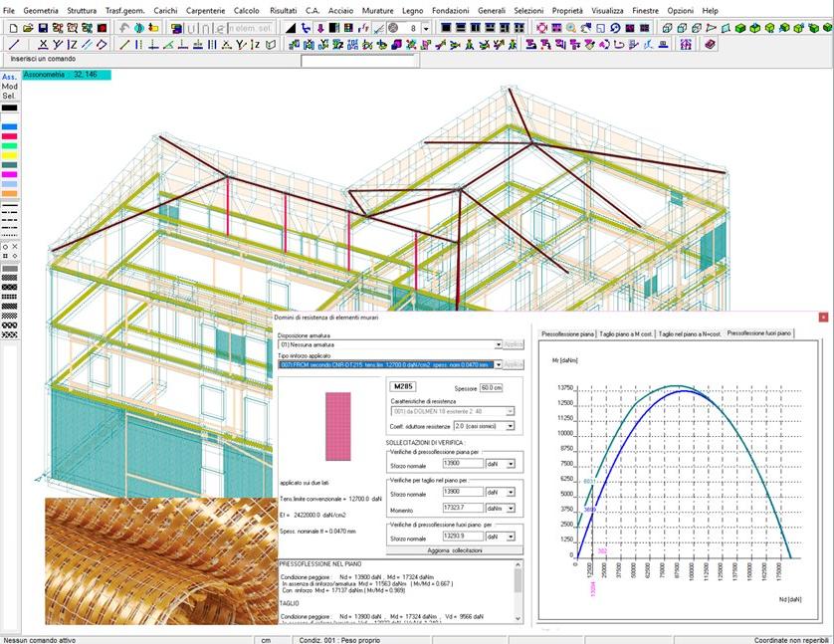Expand the Disposizione armatura dropdown
Screen dimensions: 834x644
(x=499, y=345)
